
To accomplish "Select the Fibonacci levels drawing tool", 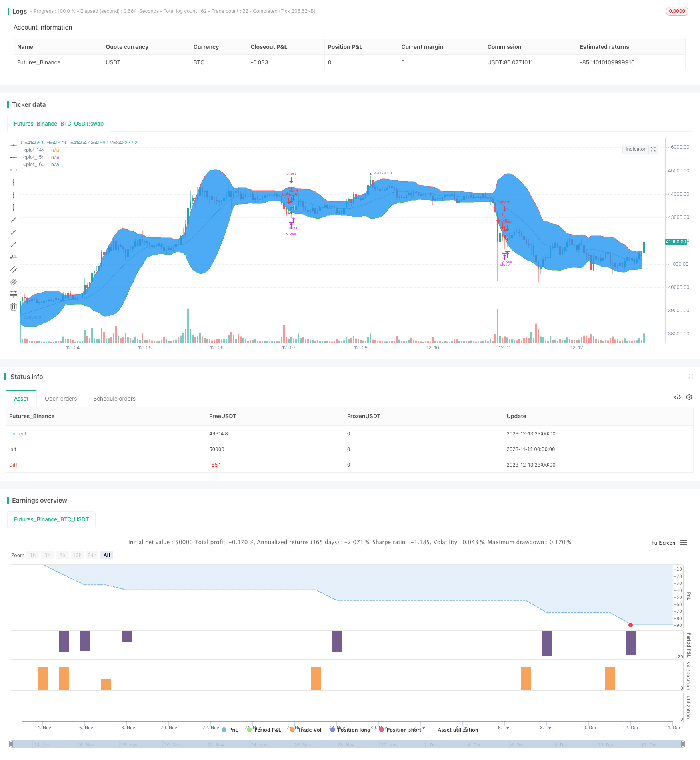I will [14, 294].
